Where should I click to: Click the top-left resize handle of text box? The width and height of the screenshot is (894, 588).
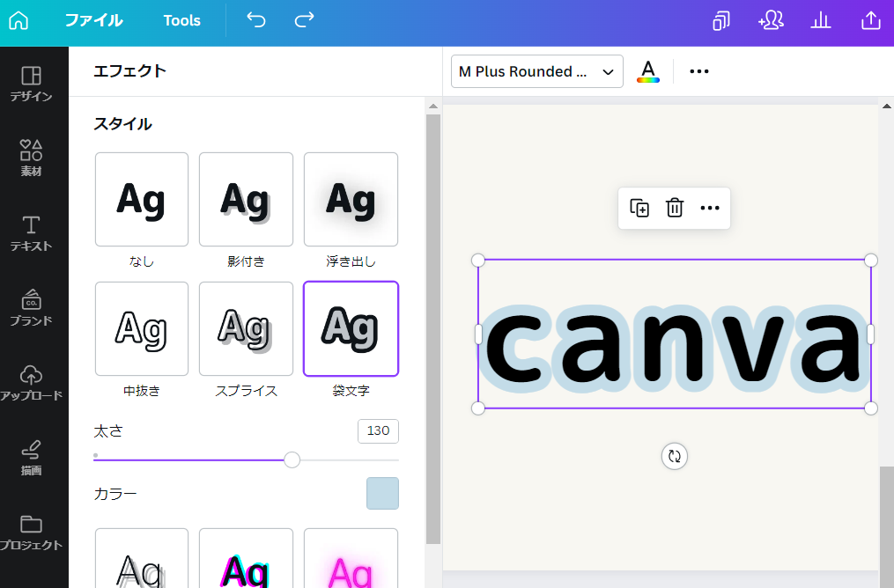coord(477,261)
